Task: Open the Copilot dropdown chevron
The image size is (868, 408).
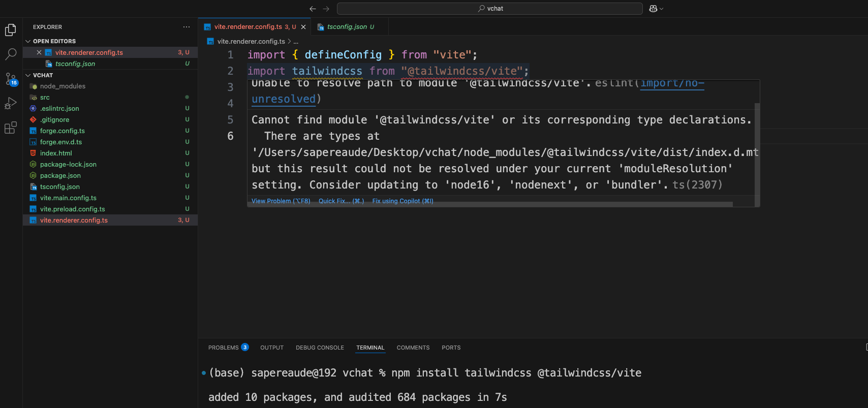Action: click(x=662, y=9)
